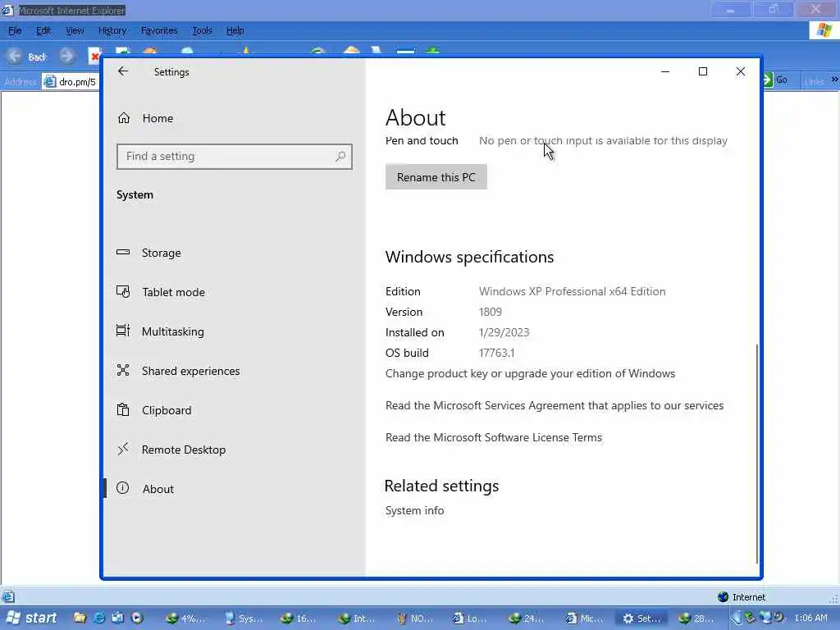Viewport: 840px width, 630px height.
Task: Click the OS build value 17763.1
Action: tap(496, 353)
